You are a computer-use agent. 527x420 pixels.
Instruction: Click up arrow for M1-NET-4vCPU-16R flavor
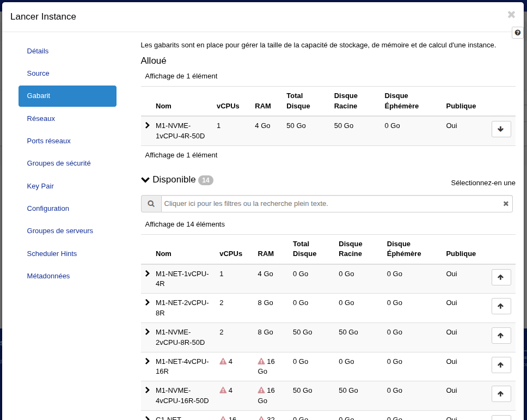pos(501,365)
